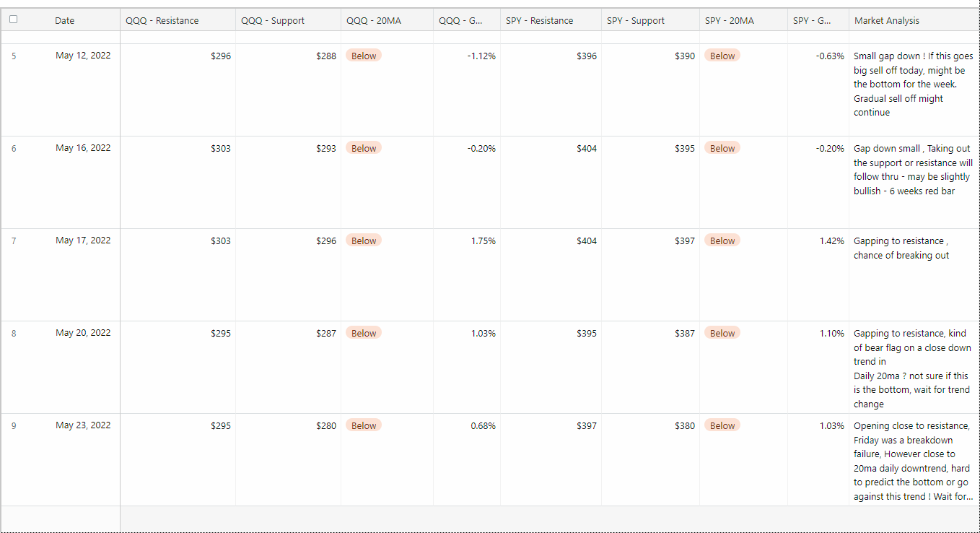Select QQQ support $288 for May 12
Image resolution: width=980 pixels, height=533 pixels.
pyautogui.click(x=326, y=56)
